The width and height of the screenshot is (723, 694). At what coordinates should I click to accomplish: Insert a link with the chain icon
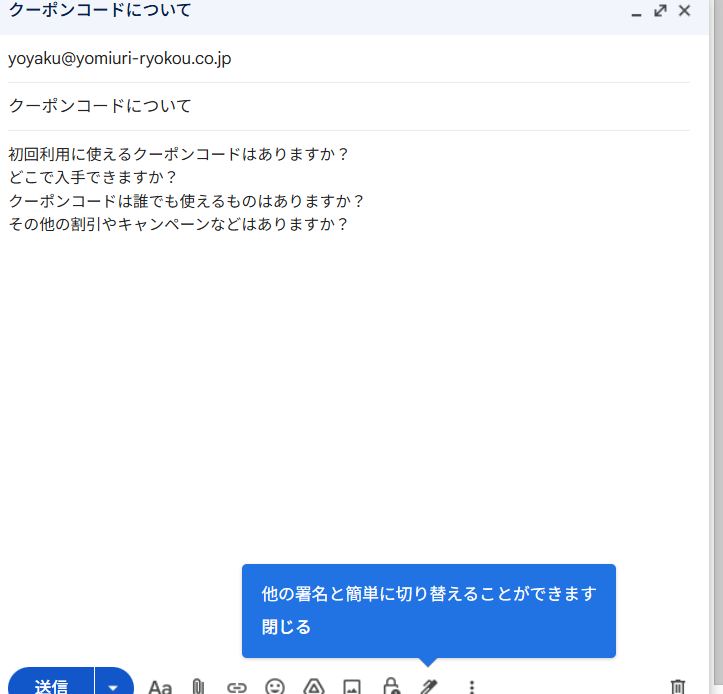click(237, 687)
